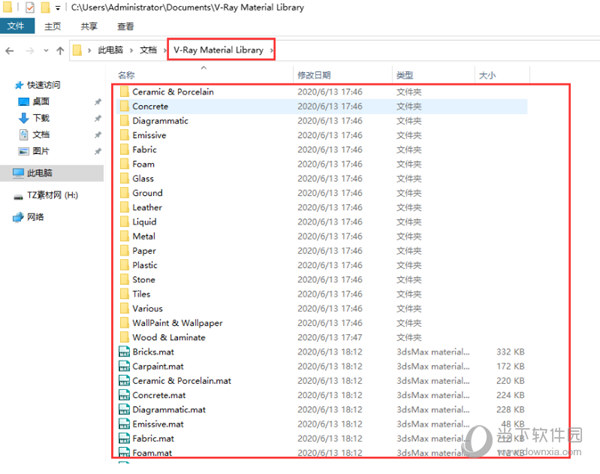Image resolution: width=600 pixels, height=474 pixels.
Task: Select the Concrete folder icon
Action: click(x=124, y=106)
